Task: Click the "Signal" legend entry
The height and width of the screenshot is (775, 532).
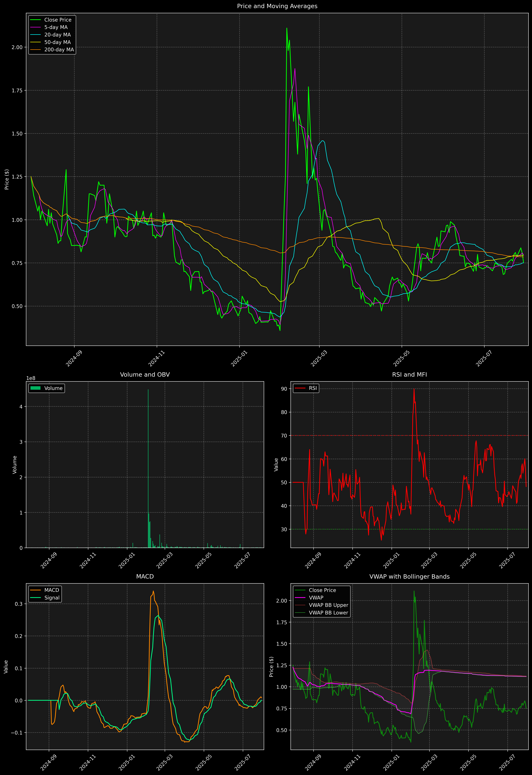Action: click(45, 598)
